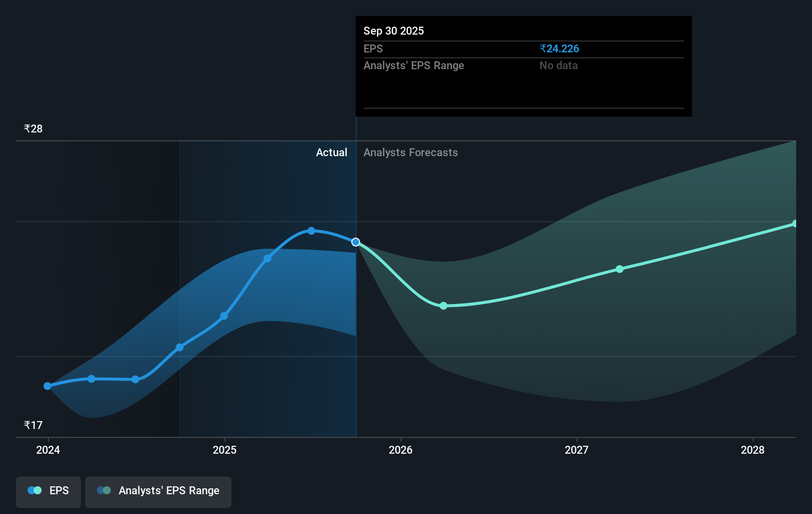Select the highlighted Sep 30 2025 EPS data point

coord(356,242)
